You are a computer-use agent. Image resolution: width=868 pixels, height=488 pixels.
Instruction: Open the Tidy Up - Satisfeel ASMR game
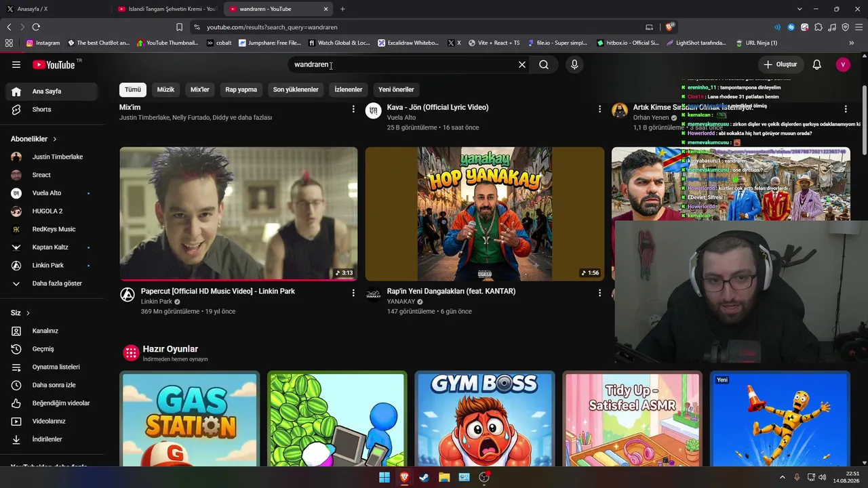click(633, 419)
